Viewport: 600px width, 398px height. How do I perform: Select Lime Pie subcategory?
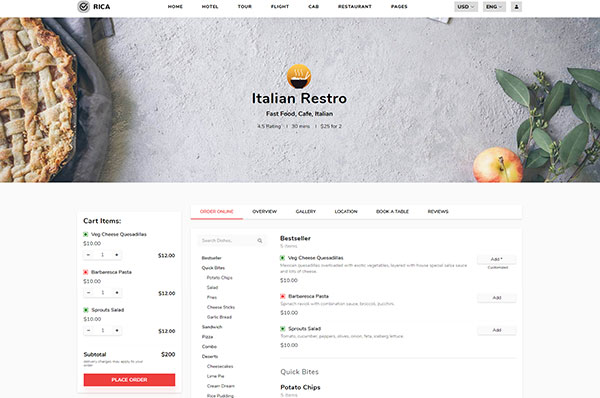(x=215, y=376)
